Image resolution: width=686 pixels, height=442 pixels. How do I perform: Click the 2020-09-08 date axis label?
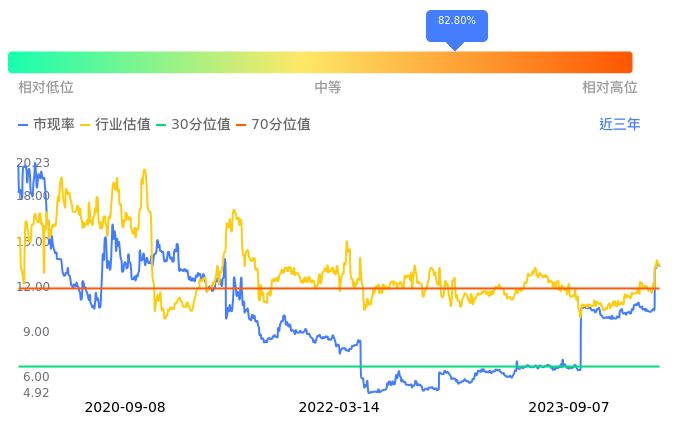click(125, 408)
